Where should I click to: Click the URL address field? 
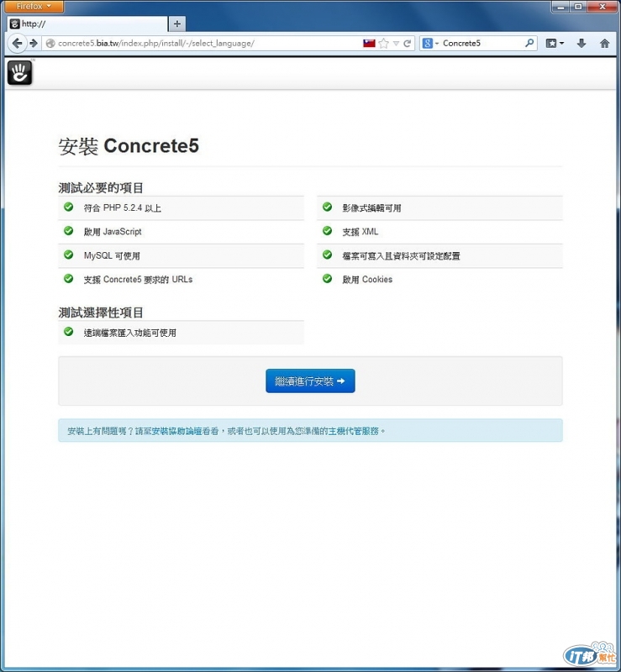click(202, 44)
